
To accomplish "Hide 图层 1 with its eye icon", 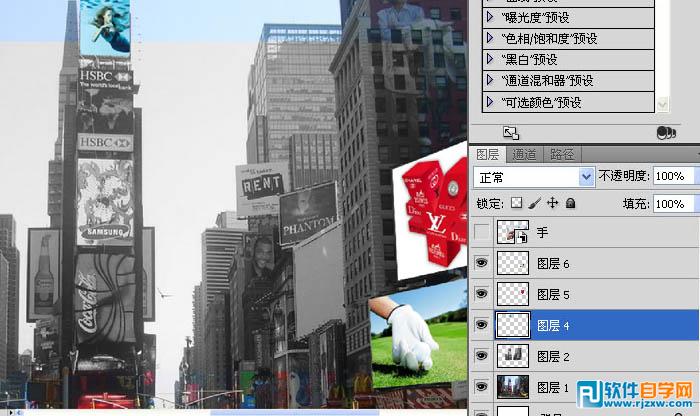I will 481,387.
